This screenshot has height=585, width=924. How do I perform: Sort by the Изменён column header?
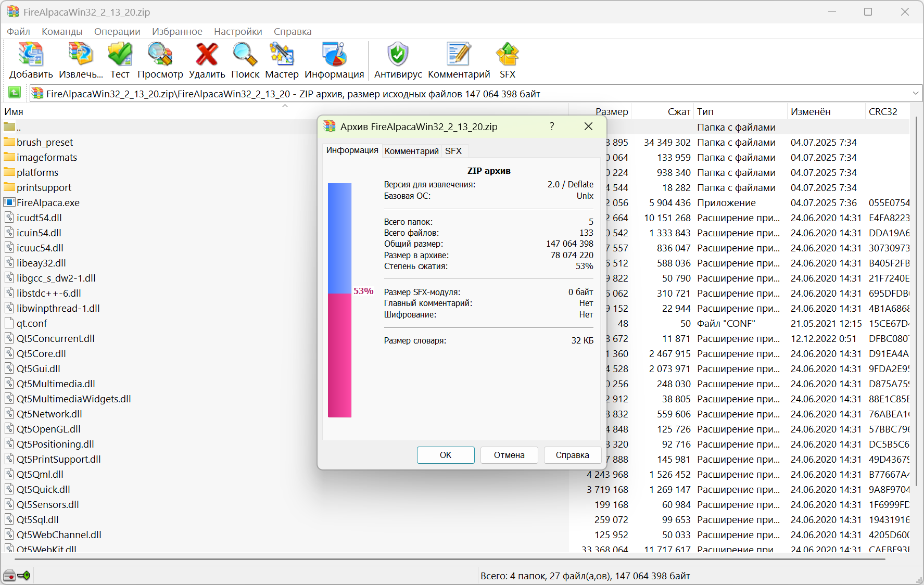tap(826, 111)
